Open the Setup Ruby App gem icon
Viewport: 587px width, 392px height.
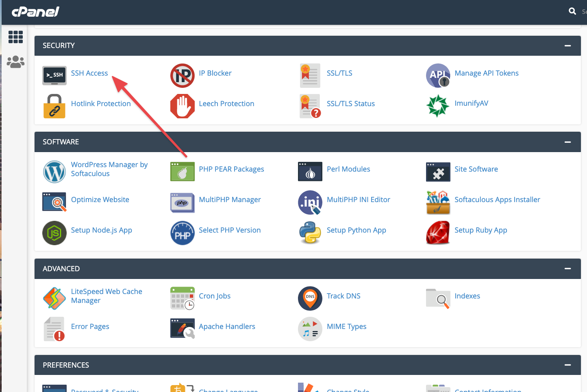click(x=438, y=233)
